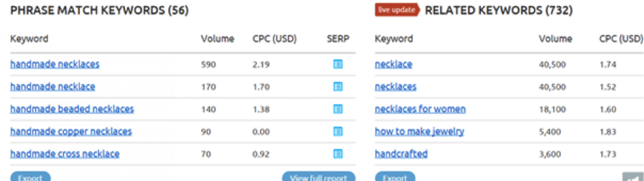Follow the handmade copper necklaces link
Screen dimensions: 644x181
[71, 132]
